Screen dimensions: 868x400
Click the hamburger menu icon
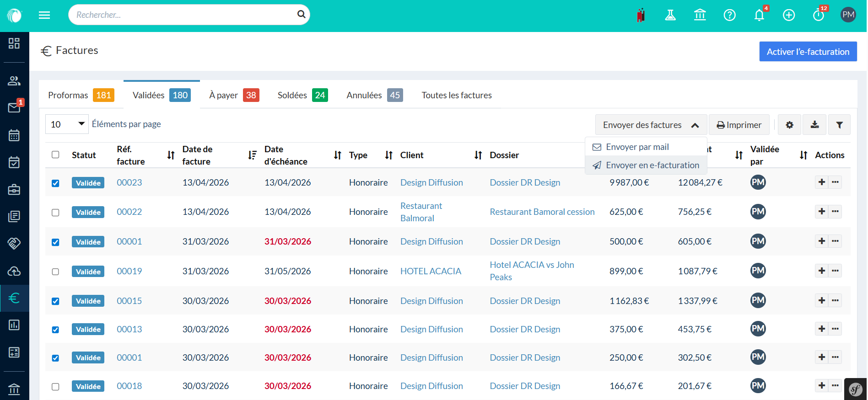[x=44, y=15]
